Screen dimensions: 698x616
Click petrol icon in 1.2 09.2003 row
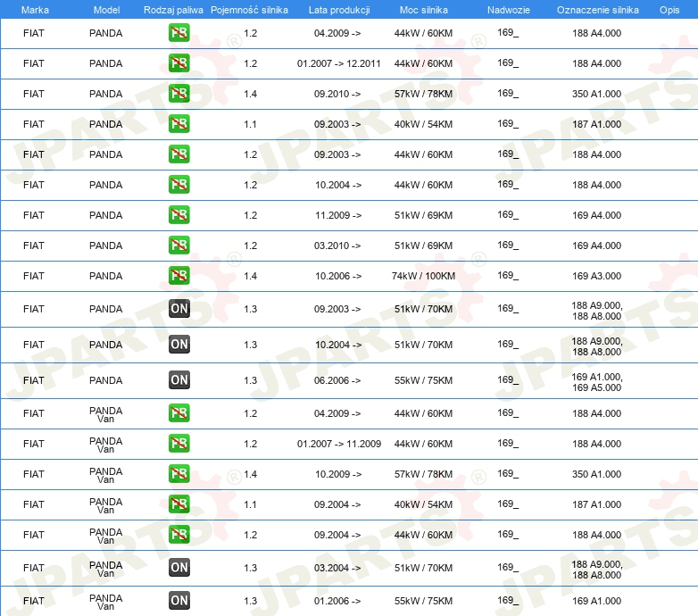(179, 154)
